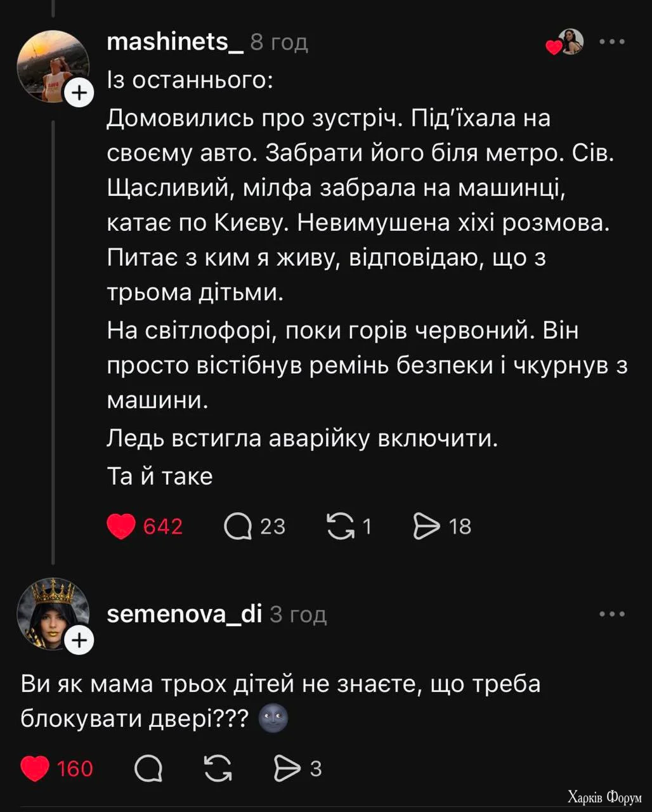The image size is (652, 812).
Task: Open the mashinets_ profile from username
Action: pyautogui.click(x=174, y=43)
